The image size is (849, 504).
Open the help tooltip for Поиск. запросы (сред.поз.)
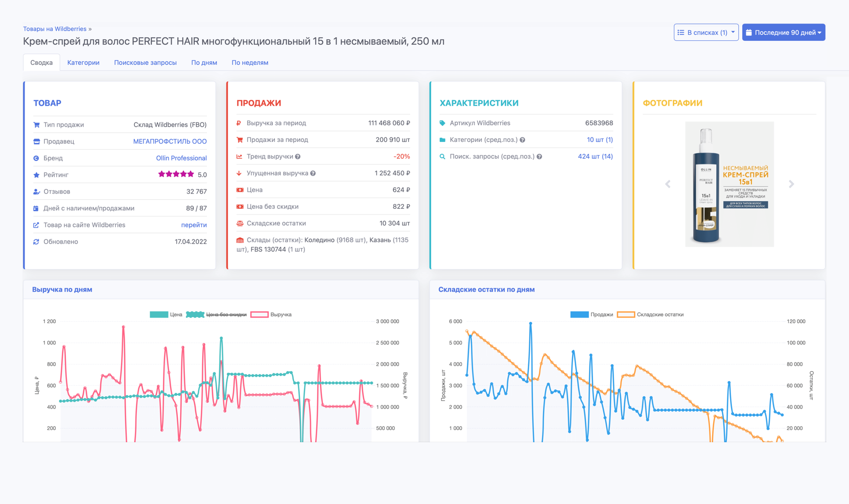coord(539,157)
